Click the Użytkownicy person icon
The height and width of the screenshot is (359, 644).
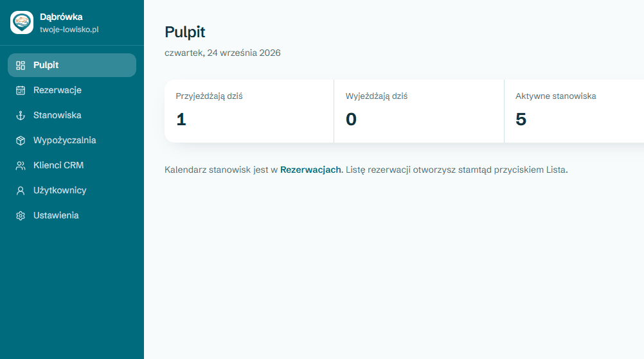tap(21, 190)
